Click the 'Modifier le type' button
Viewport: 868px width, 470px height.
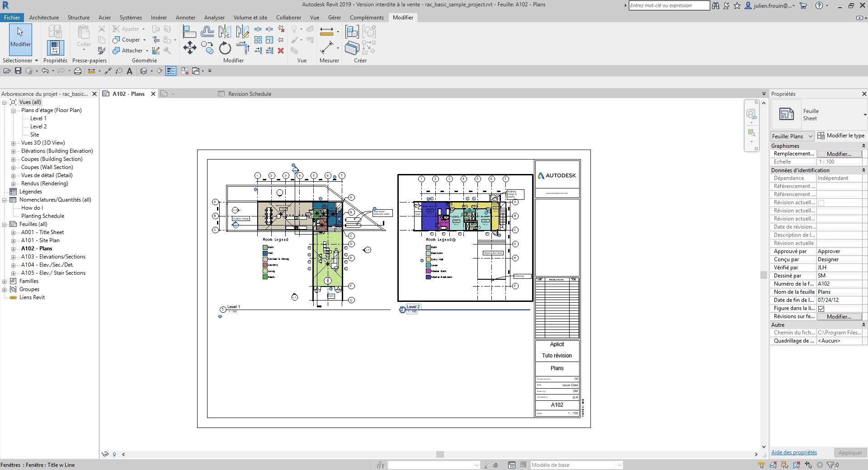coord(841,136)
